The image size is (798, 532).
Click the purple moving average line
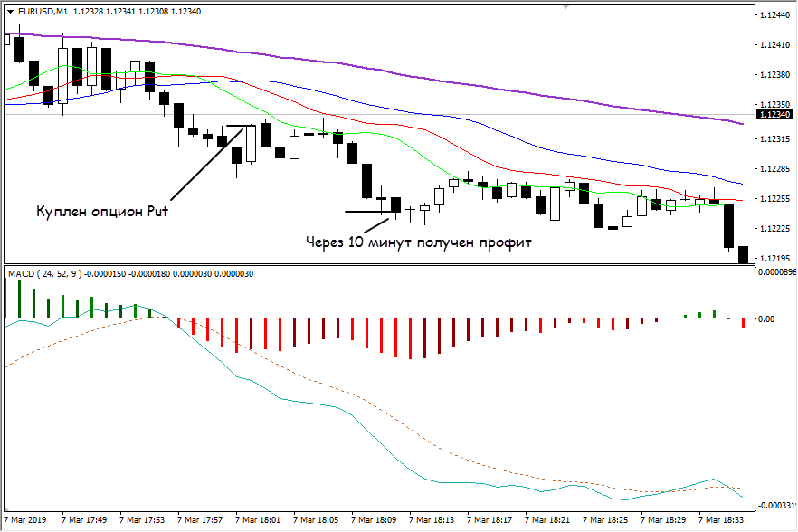[452, 79]
